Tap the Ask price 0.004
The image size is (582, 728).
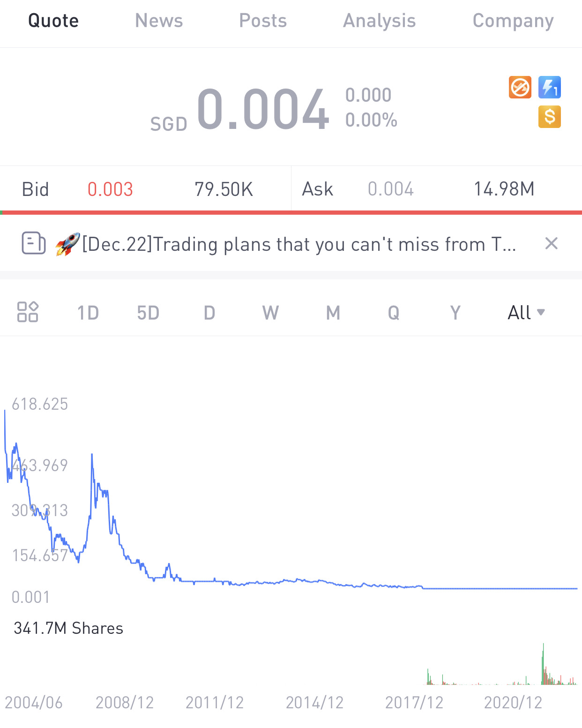pos(390,189)
